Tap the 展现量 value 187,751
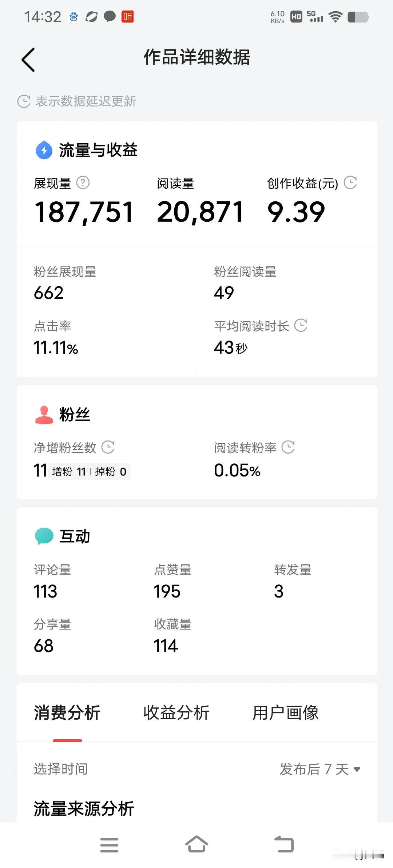The image size is (393, 868). (84, 212)
